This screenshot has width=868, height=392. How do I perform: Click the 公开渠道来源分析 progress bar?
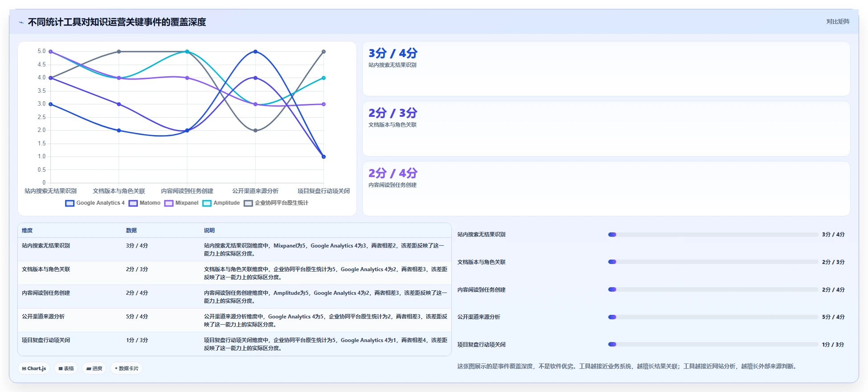point(713,317)
